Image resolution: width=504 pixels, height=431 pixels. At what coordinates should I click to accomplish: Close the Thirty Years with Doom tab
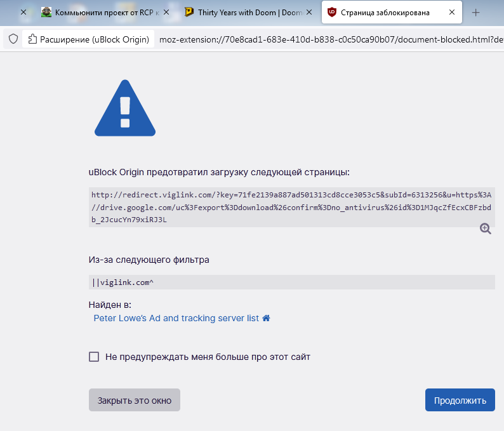(x=309, y=12)
